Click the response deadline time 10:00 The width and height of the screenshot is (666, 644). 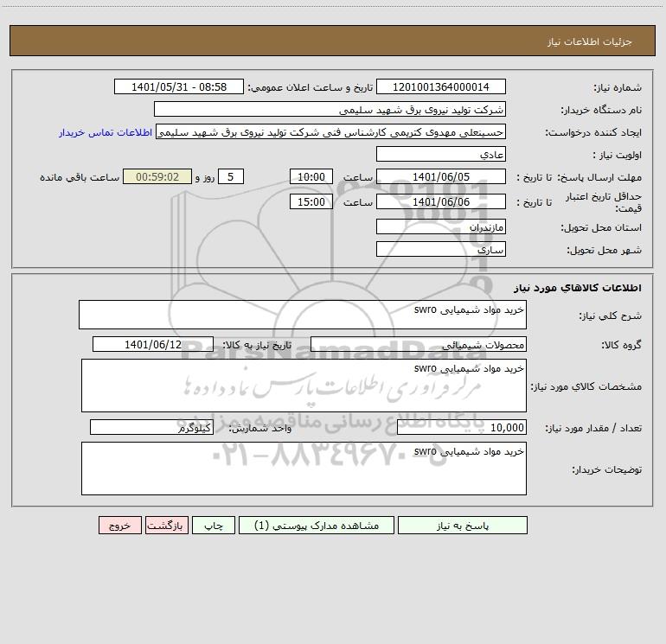point(311,176)
